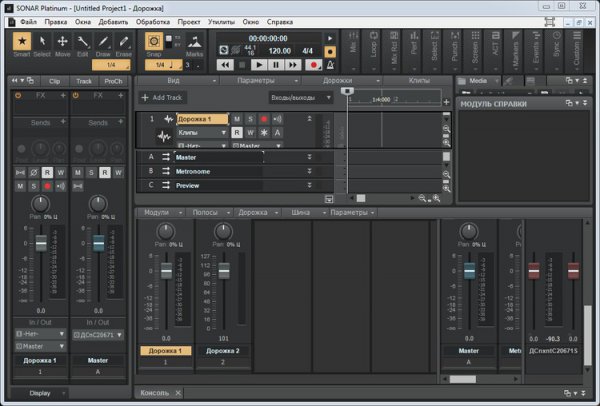The height and width of the screenshot is (406, 600).
Task: Expand the Master bus row
Action: coord(309,157)
